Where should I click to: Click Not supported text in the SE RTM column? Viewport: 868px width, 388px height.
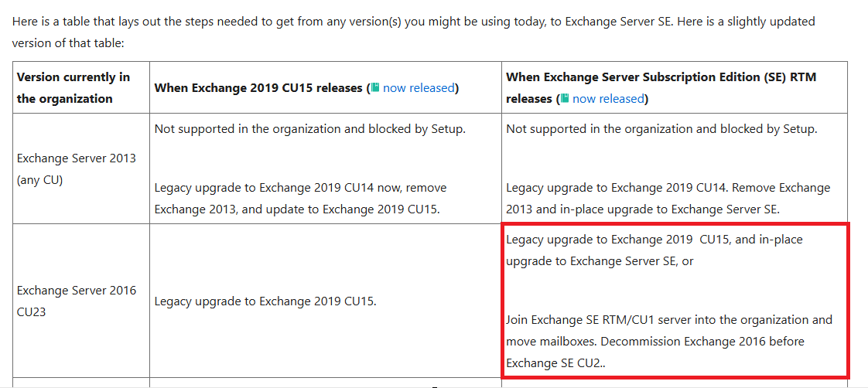pyautogui.click(x=661, y=129)
